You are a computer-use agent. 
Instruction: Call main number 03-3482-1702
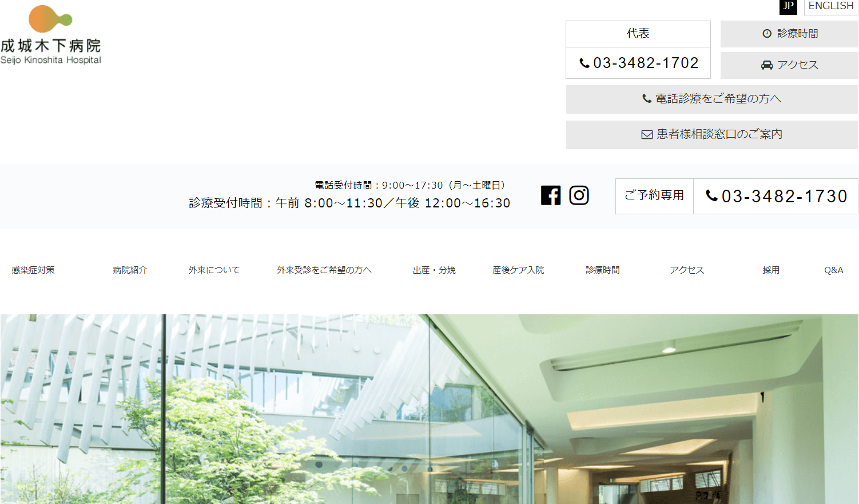tap(639, 63)
